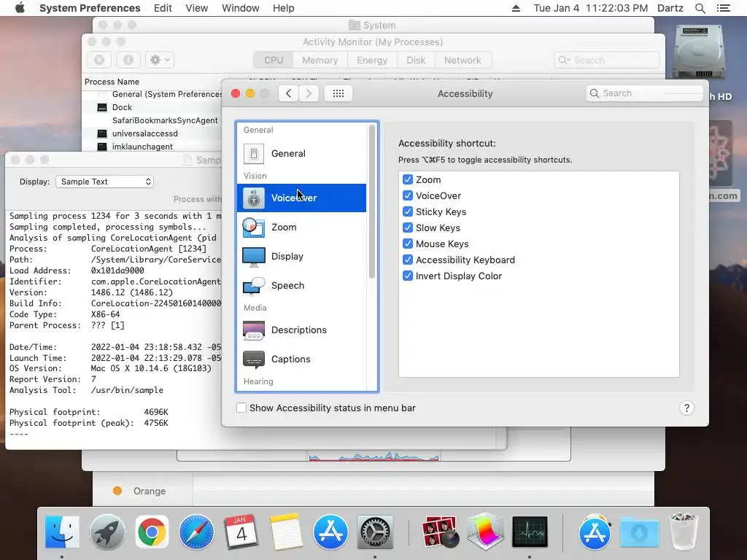
Task: Open Notification Center from menu bar
Action: (x=724, y=8)
